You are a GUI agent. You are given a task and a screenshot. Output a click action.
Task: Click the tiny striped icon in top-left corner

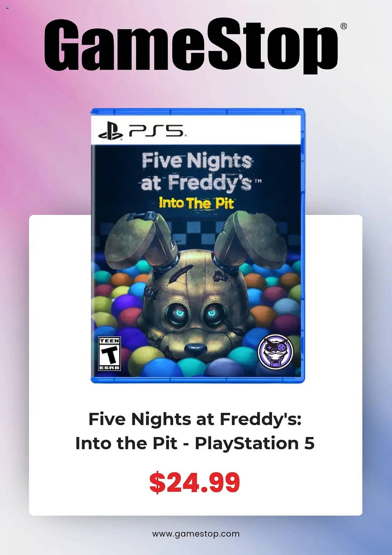[x=7, y=7]
